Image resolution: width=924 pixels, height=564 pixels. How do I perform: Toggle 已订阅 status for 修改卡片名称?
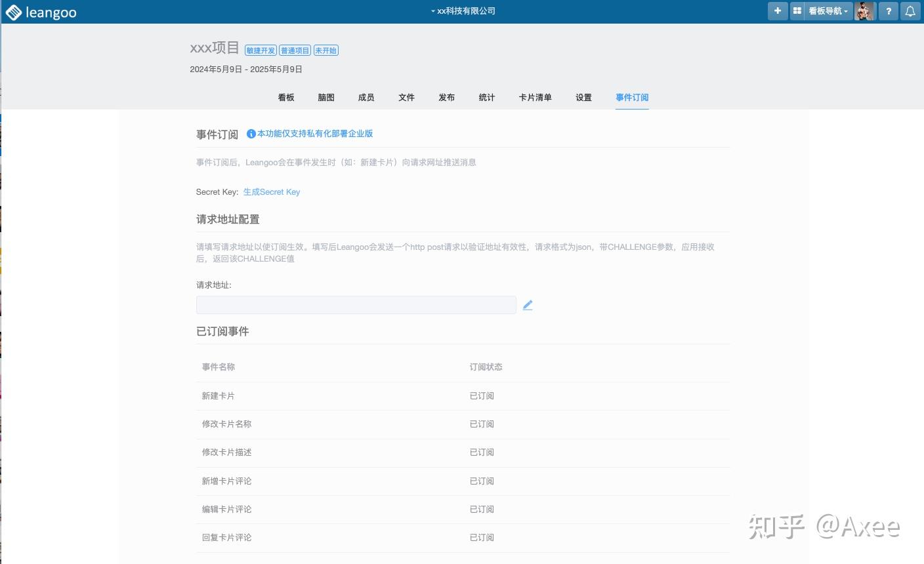[482, 424]
